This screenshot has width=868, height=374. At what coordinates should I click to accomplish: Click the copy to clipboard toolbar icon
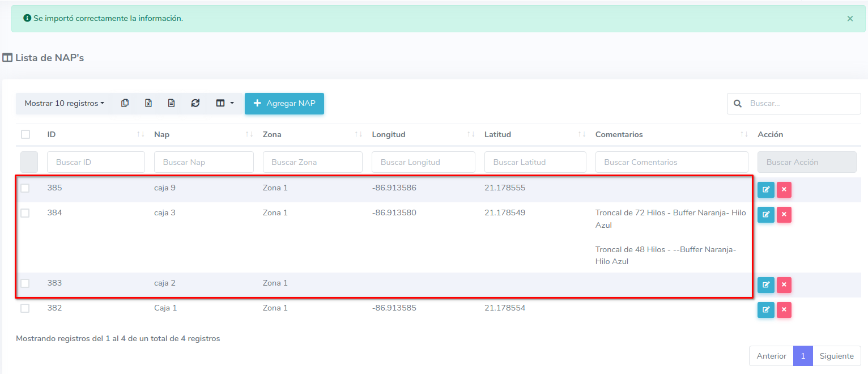[x=125, y=103]
